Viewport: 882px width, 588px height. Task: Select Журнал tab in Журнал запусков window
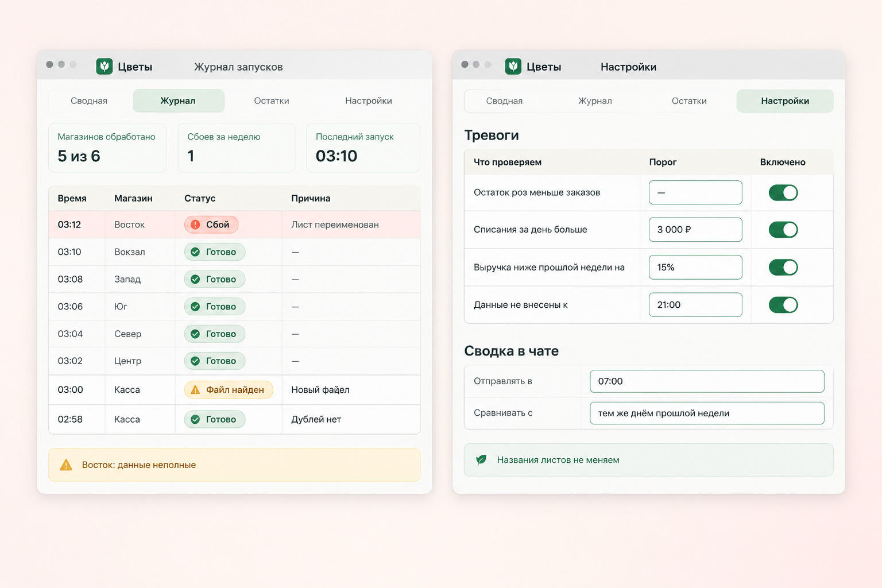tap(179, 101)
